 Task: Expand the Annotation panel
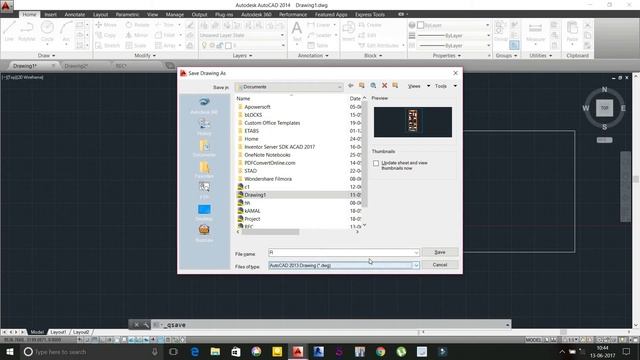(313, 56)
